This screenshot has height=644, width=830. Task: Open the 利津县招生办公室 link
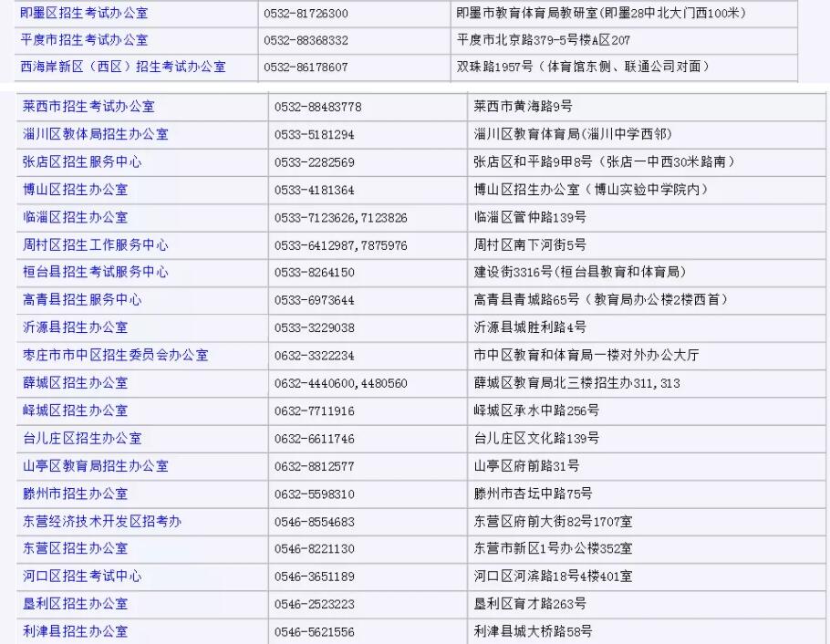(x=76, y=631)
